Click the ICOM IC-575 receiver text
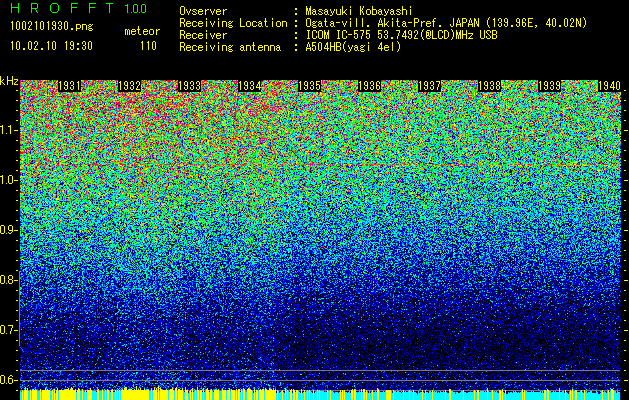This screenshot has width=629, height=400. (401, 35)
